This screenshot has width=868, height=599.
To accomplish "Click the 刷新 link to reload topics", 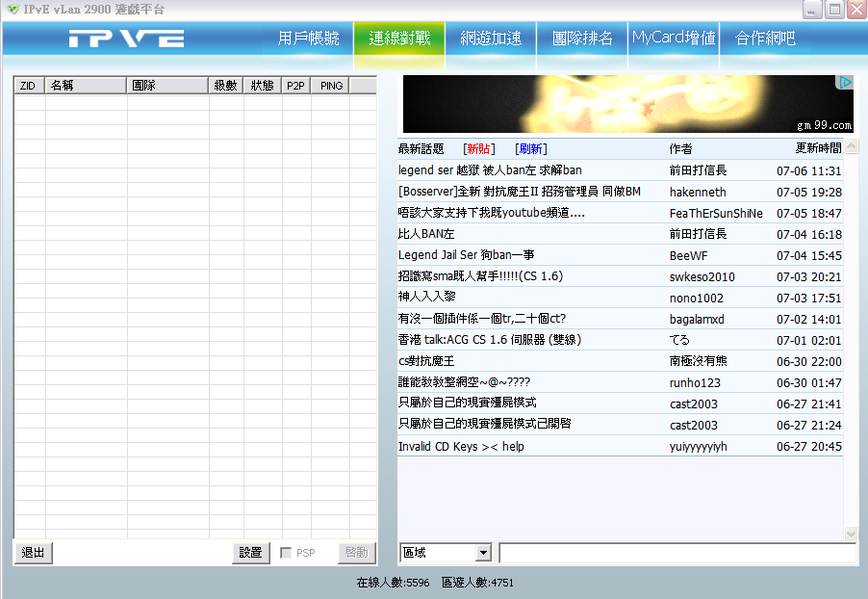I will tap(530, 148).
